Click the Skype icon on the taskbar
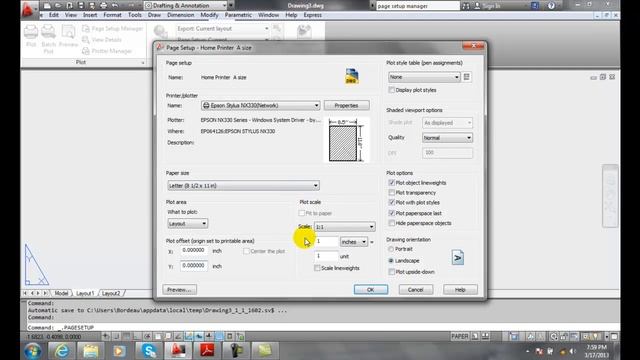640x360 pixels. pos(149,351)
